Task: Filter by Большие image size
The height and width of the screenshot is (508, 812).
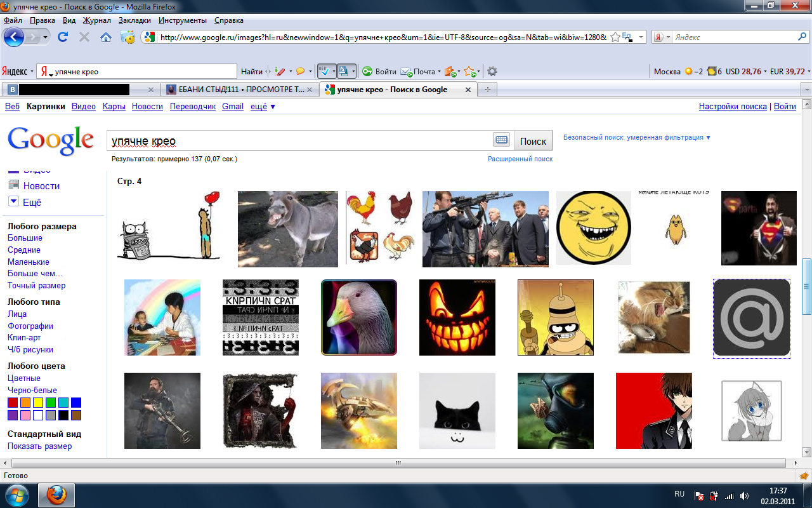Action: [25, 238]
